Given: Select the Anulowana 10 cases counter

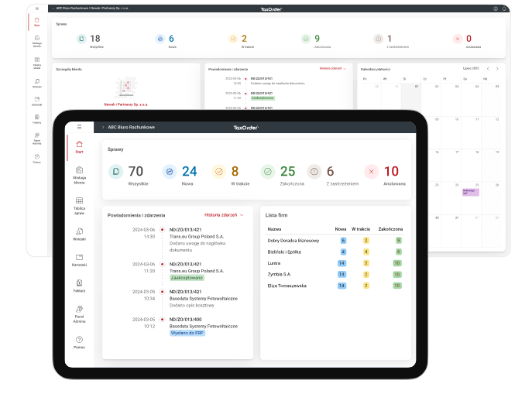Looking at the screenshot, I should 383,174.
